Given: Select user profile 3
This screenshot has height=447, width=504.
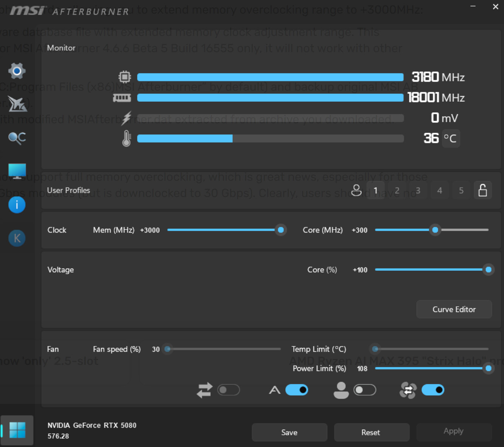Looking at the screenshot, I should [x=418, y=190].
